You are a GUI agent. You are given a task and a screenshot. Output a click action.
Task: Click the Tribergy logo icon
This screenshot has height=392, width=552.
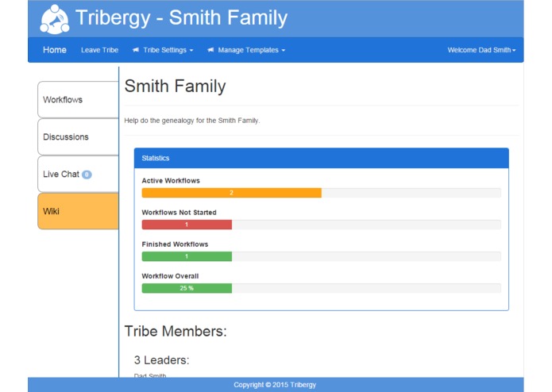point(55,19)
